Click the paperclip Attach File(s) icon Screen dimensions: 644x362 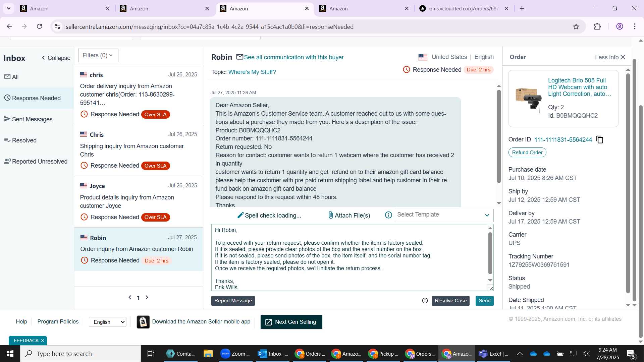(331, 215)
